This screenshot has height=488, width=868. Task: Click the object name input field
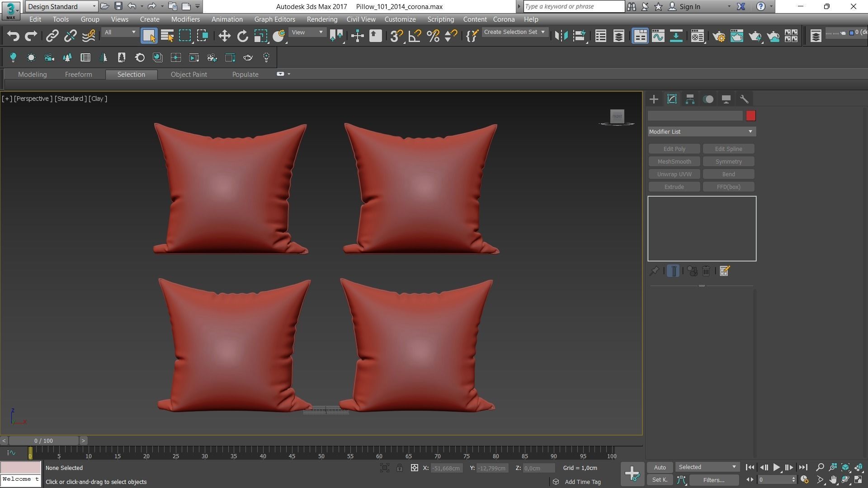tap(695, 116)
